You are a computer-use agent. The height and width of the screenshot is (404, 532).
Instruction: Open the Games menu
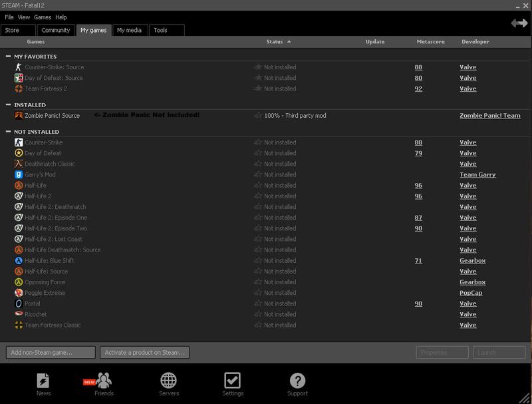(42, 17)
